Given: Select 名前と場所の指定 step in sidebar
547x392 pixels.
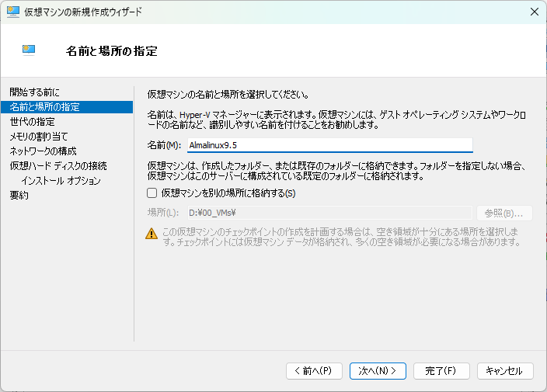Looking at the screenshot, I should tap(44, 107).
